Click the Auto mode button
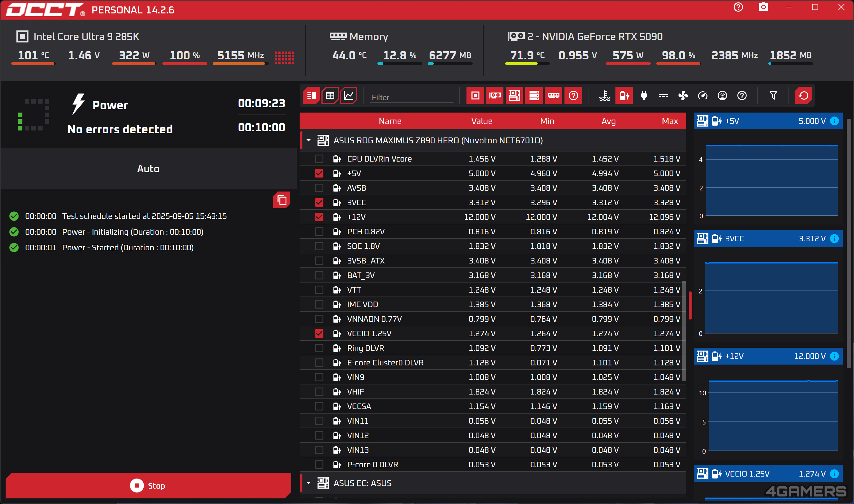Viewport: 854px width, 504px height. (148, 169)
